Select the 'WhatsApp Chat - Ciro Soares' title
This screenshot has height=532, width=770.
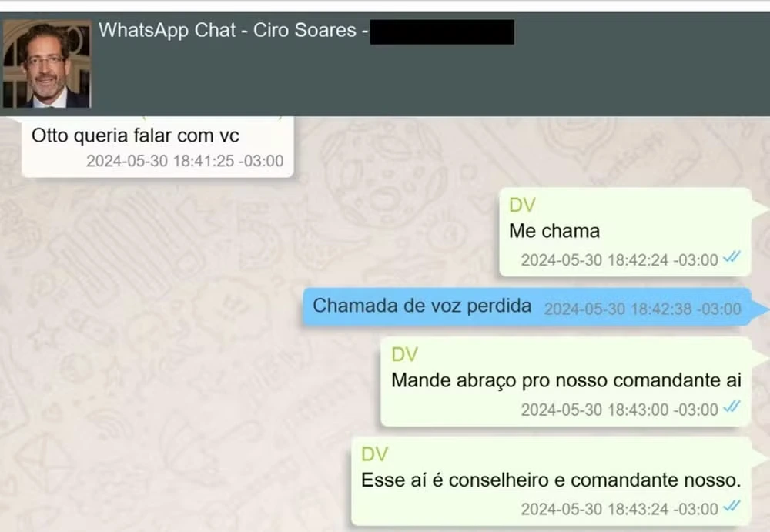(227, 31)
